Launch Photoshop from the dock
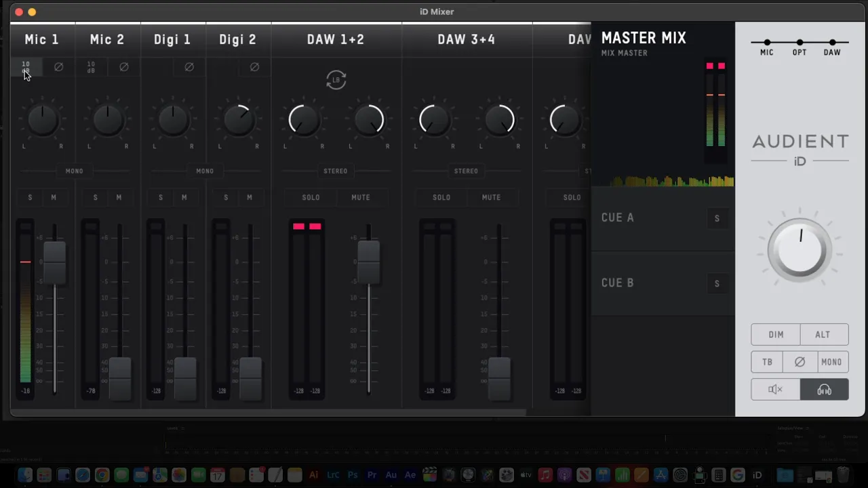Screen dimensions: 868x488 pyautogui.click(x=353, y=475)
